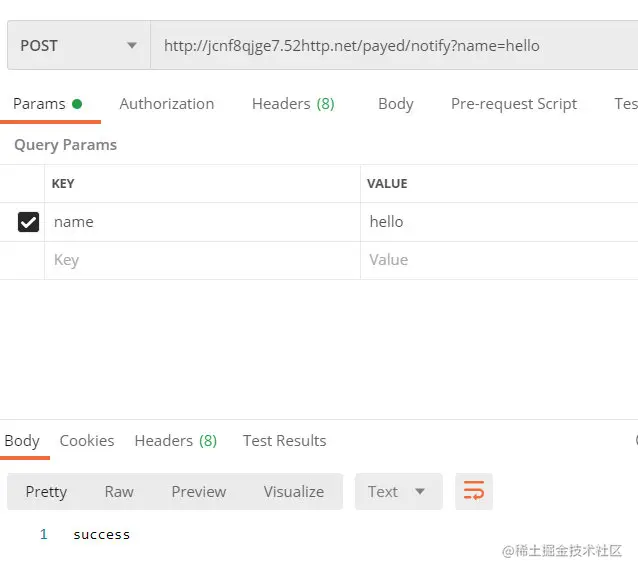Toggle the wrap lines icon

474,491
